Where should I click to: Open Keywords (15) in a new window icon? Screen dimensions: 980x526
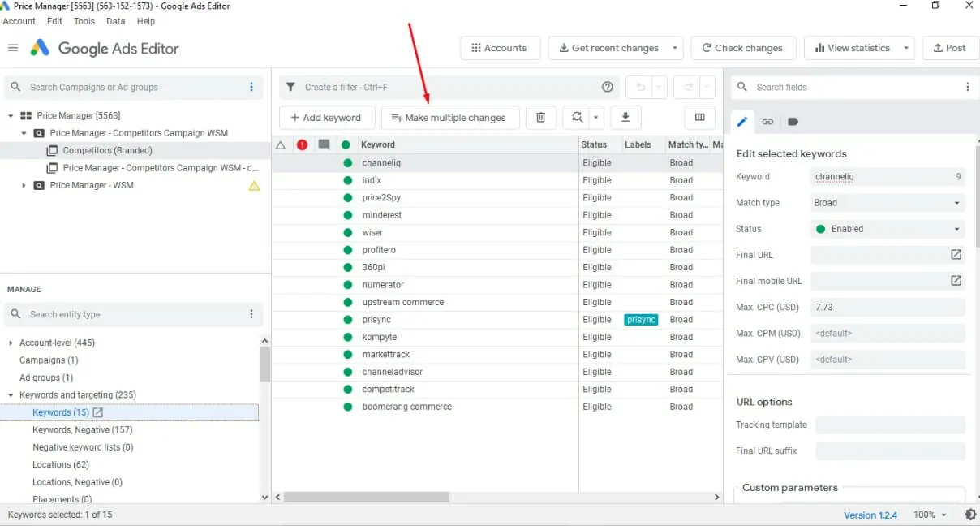(98, 412)
